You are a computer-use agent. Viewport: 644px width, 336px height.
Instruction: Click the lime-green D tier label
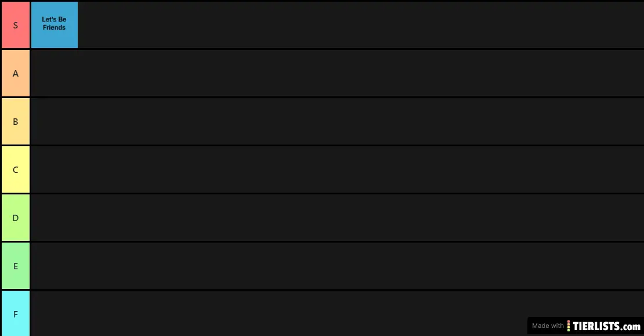(16, 218)
